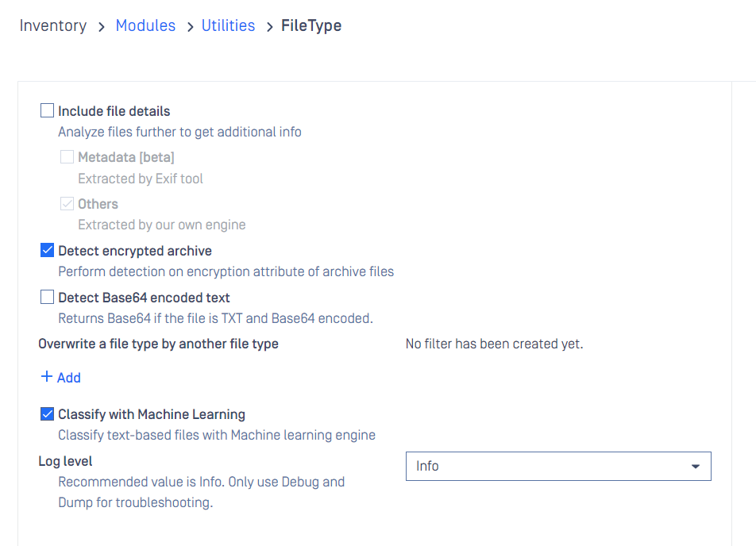The image size is (756, 546).
Task: Toggle the Others checkbox
Action: pyautogui.click(x=67, y=203)
